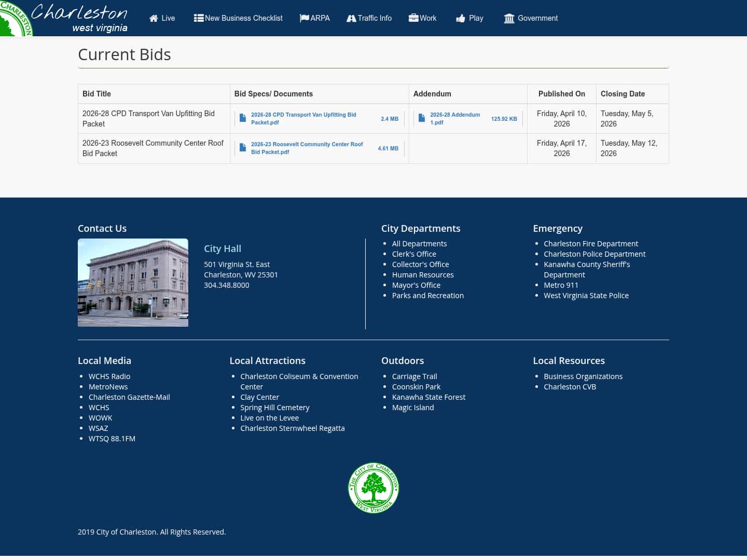Click the document icon for 2026-28 Addendum 1.pdf
Screen dimensions: 747x560
click(422, 118)
